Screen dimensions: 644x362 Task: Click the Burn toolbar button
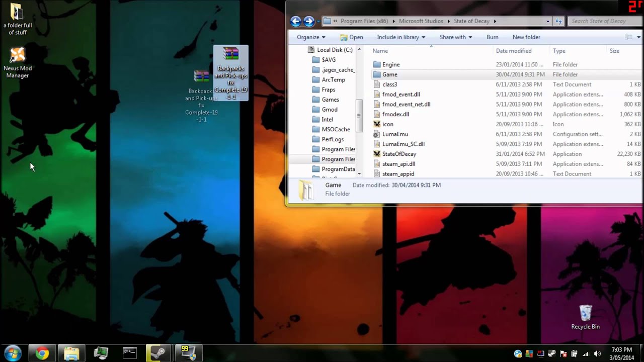(493, 37)
